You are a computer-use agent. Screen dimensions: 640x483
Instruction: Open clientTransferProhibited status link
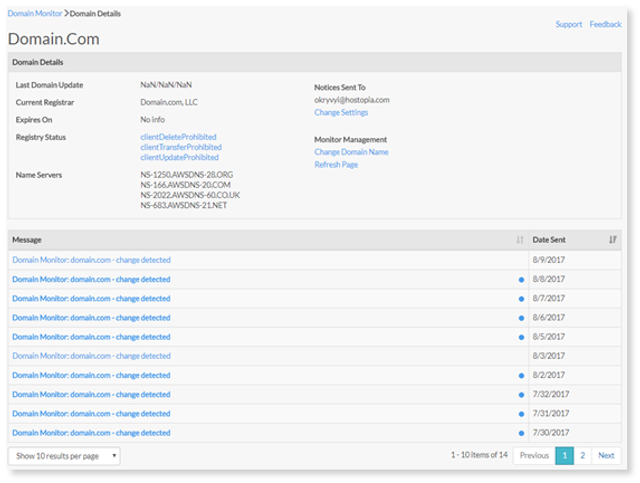coord(181,147)
